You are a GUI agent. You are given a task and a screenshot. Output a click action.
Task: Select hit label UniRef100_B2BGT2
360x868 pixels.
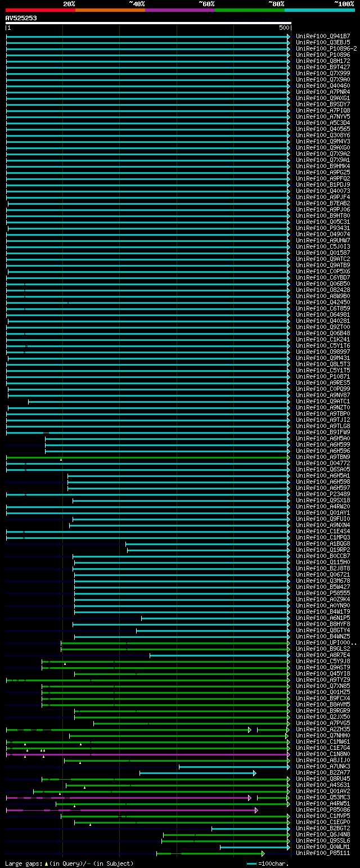coord(323,829)
